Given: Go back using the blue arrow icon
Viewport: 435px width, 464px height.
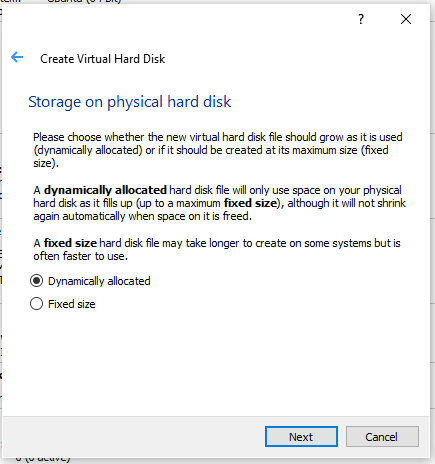Looking at the screenshot, I should 17,57.
